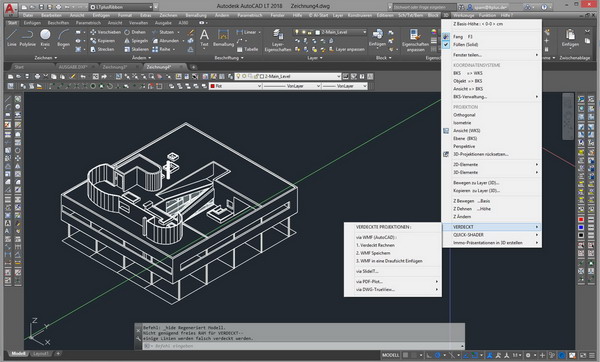Open the VERDECKT submenu entry

click(491, 227)
